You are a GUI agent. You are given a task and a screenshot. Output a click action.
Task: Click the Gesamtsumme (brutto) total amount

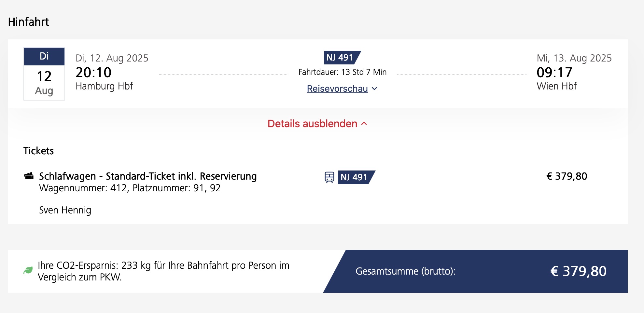(x=578, y=271)
